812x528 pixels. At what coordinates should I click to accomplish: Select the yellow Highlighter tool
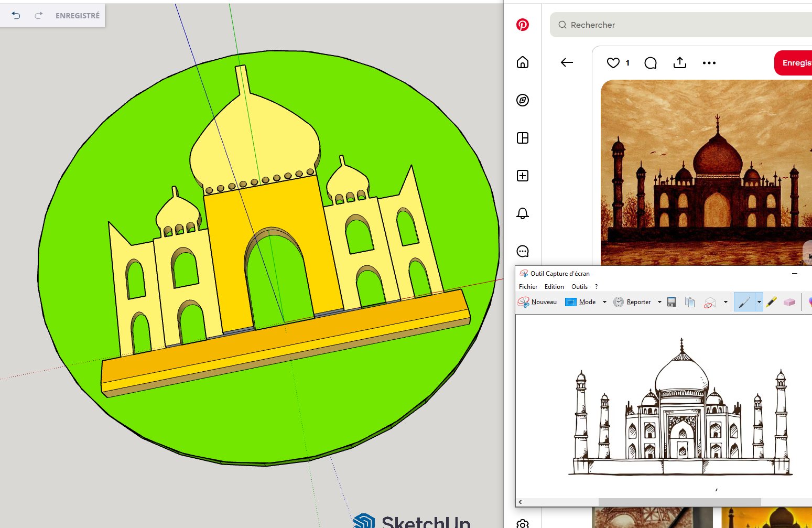771,302
